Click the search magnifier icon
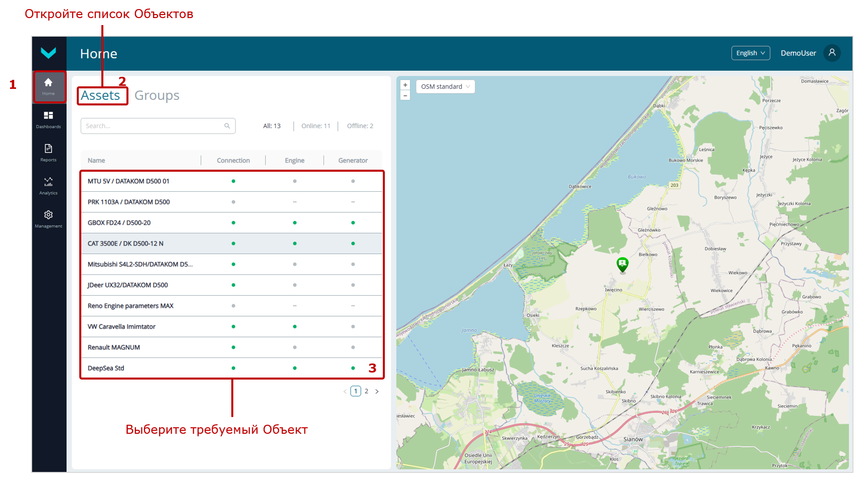Viewport: 868px width, 487px height. point(227,126)
